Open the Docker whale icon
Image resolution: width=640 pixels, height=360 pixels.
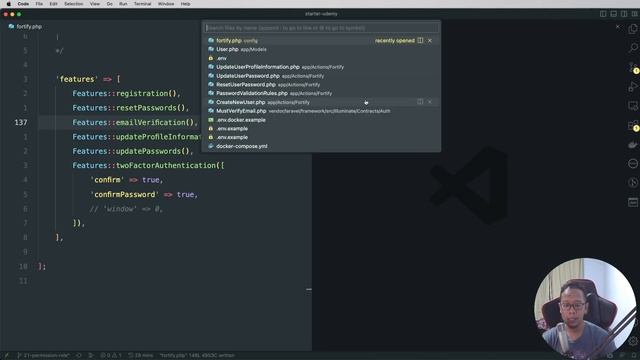(633, 144)
